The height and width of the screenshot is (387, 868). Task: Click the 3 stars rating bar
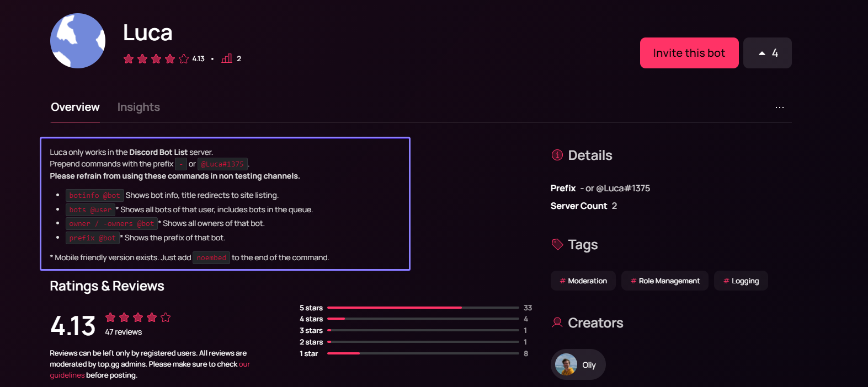pyautogui.click(x=423, y=330)
